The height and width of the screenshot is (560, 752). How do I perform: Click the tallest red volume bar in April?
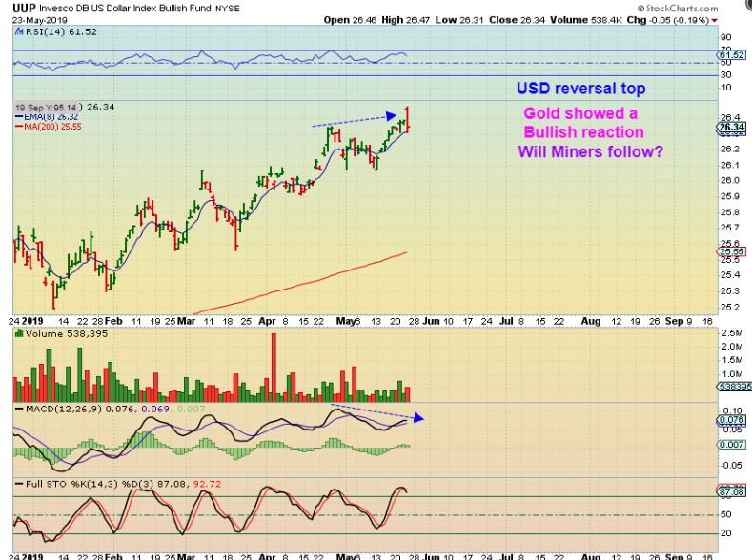point(274,368)
